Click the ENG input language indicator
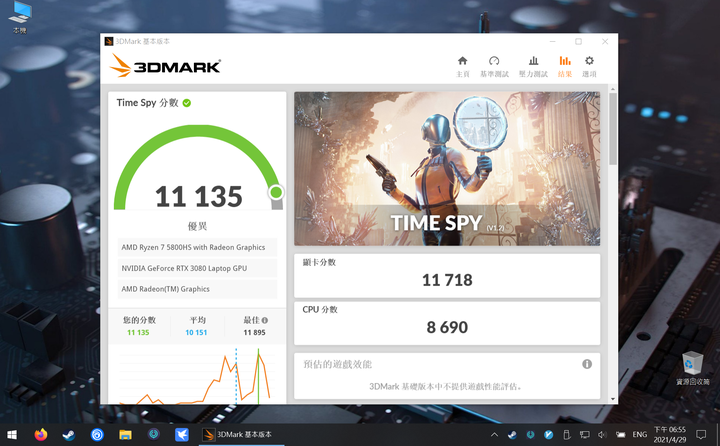 pos(639,435)
